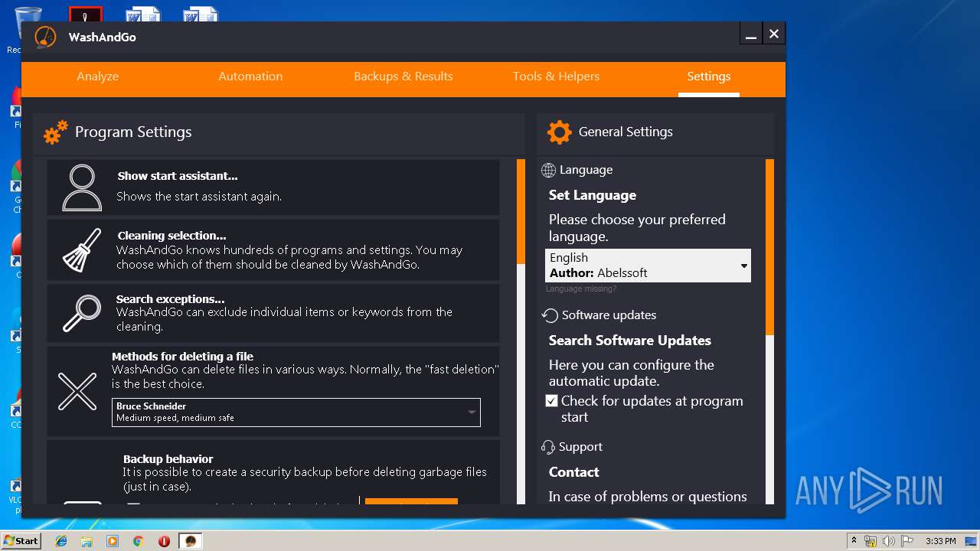Click the red-bordered desktop icon behind window
Image resolution: width=980 pixels, height=551 pixels.
86,14
